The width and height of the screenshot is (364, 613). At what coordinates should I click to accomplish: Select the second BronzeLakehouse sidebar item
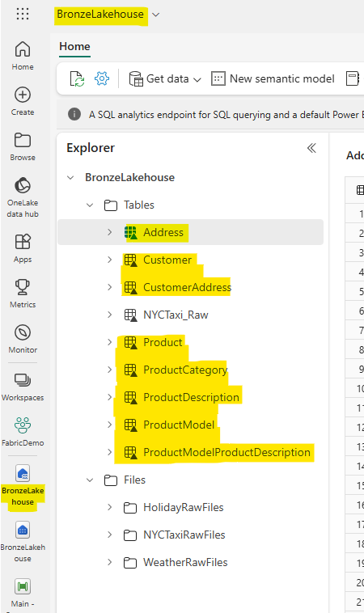pyautogui.click(x=23, y=542)
